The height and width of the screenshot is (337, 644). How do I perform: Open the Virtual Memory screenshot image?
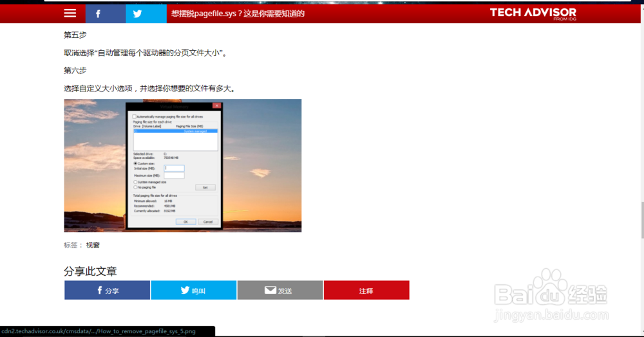coord(183,166)
